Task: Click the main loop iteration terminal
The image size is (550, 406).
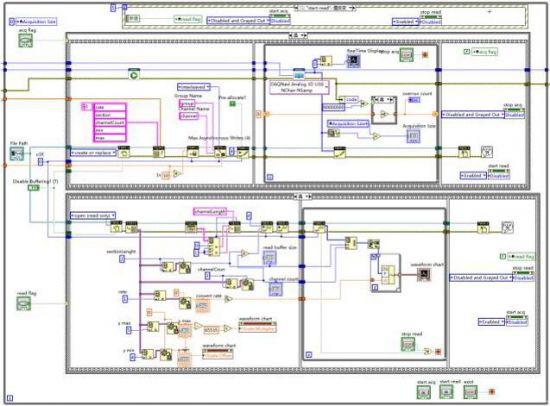Action: [x=10, y=398]
